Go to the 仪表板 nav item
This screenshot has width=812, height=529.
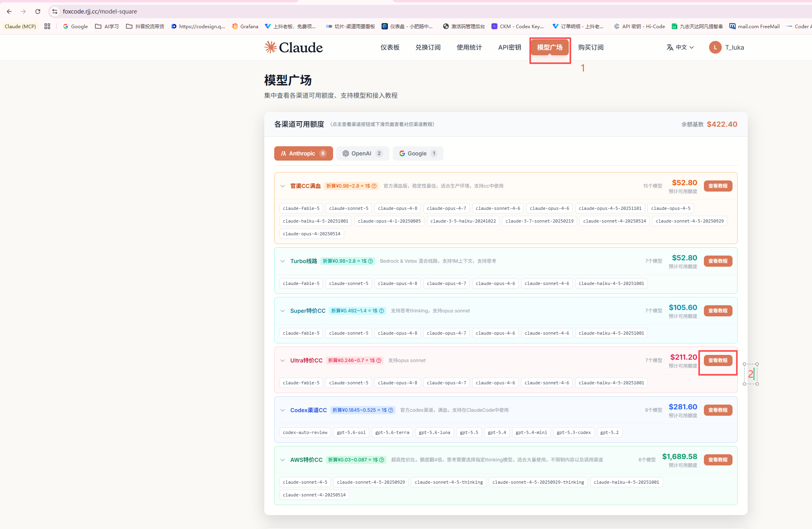click(x=390, y=47)
